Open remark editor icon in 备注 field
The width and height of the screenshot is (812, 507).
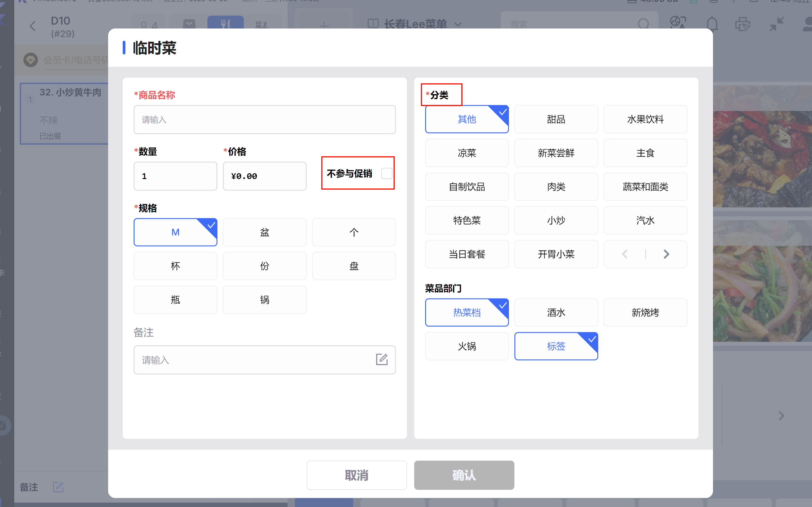(381, 360)
